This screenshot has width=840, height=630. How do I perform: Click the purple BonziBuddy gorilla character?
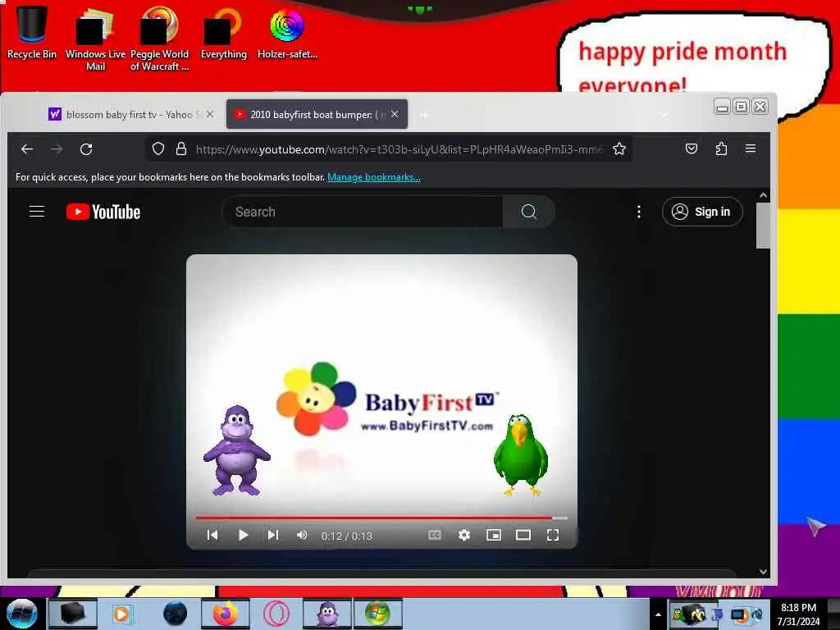point(236,450)
